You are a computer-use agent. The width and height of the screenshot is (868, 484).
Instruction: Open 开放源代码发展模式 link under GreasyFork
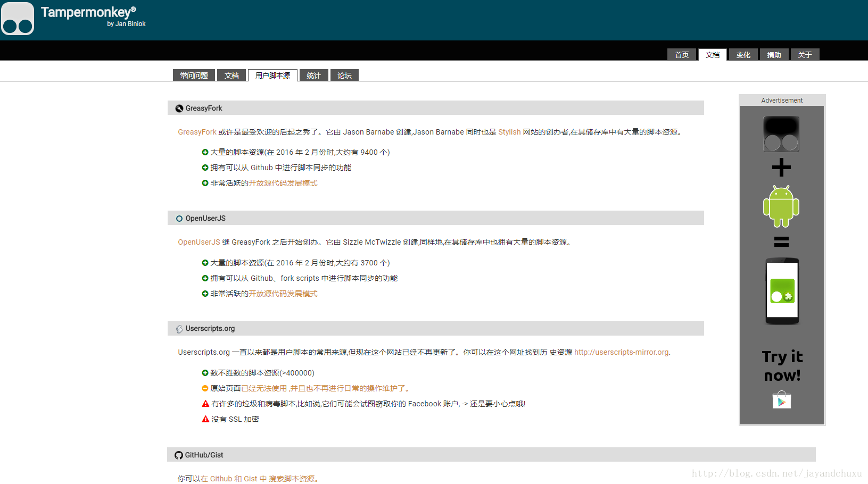(283, 183)
